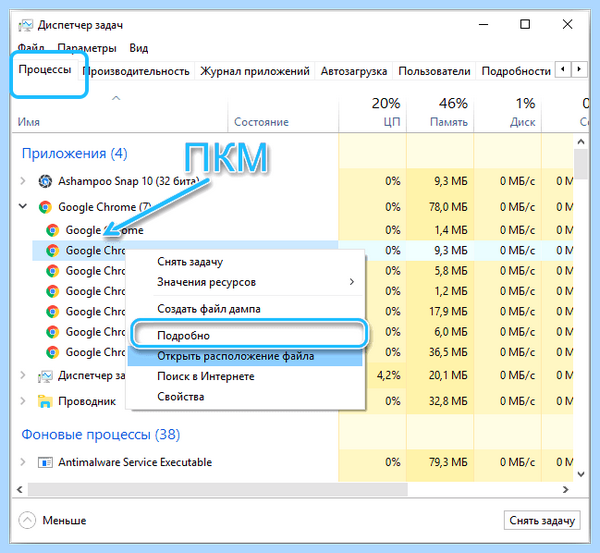Click the Chrome icon in 1,2 МБ row

[x=52, y=291]
